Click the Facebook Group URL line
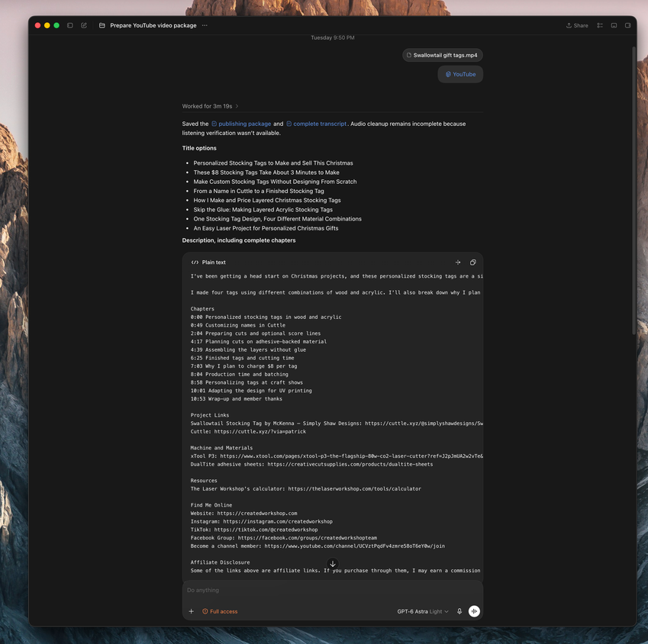648x644 pixels. (x=284, y=538)
